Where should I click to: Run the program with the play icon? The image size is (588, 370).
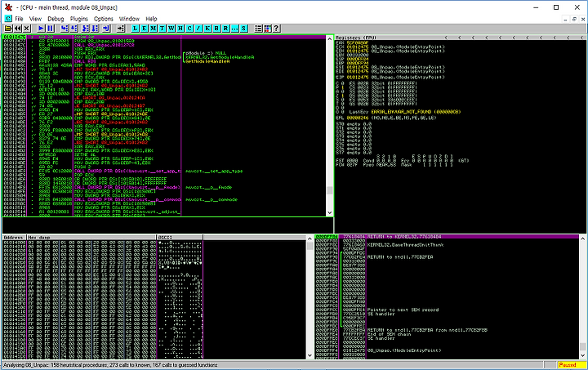click(x=41, y=29)
